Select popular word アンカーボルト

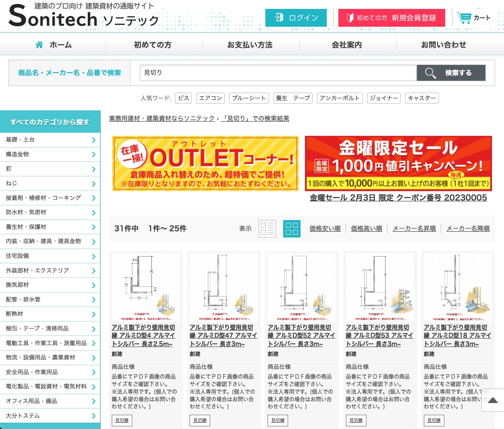click(340, 98)
